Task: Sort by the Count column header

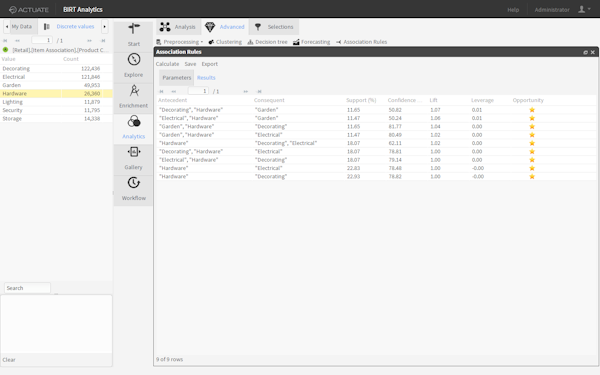Action: [x=71, y=59]
